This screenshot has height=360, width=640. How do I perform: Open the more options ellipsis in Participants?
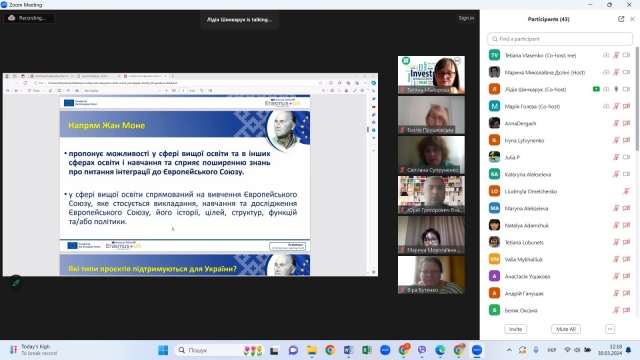tap(610, 329)
